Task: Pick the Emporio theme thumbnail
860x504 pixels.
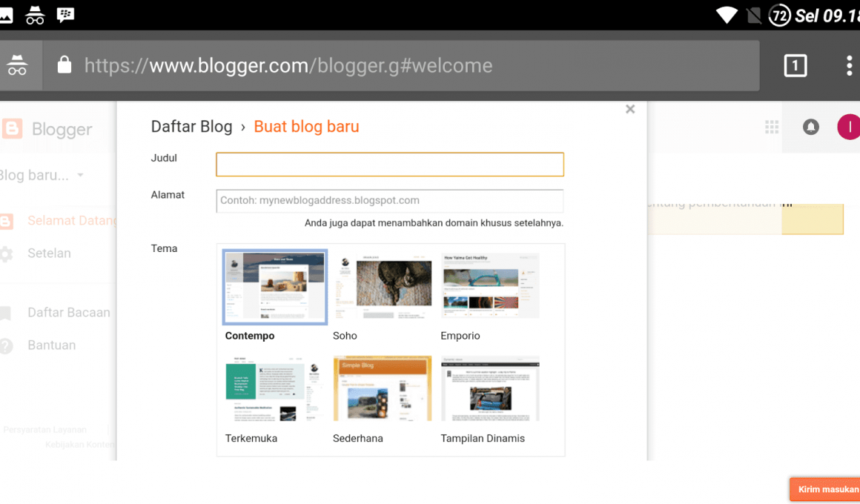Action: coord(490,286)
